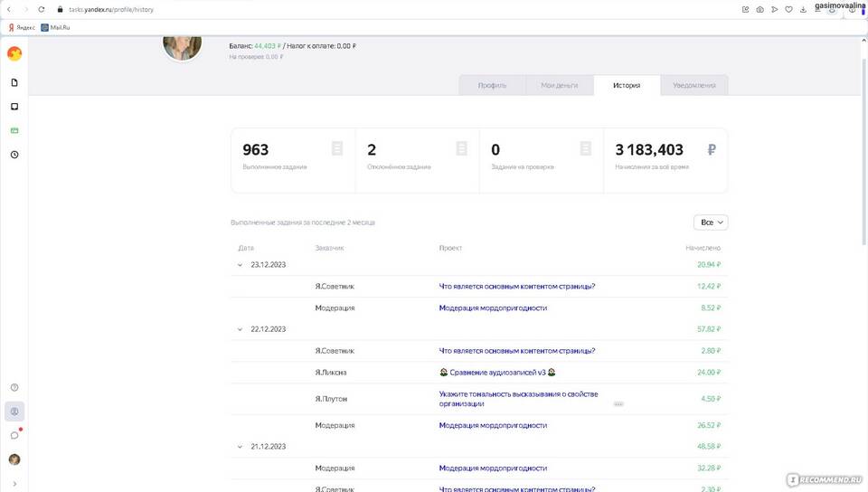
Task: Select the highlighted profile icon in the sidebar
Action: (x=14, y=412)
